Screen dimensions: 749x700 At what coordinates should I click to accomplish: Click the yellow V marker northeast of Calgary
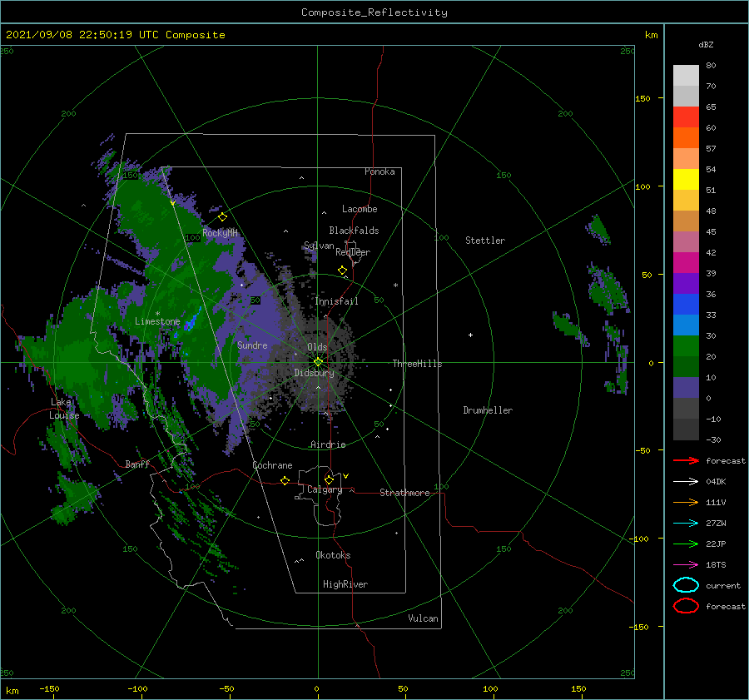[x=345, y=476]
